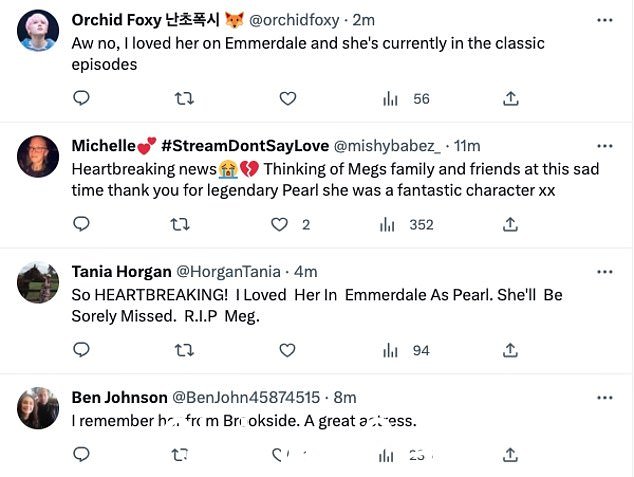Open more menu on Michelle's tweet

605,146
